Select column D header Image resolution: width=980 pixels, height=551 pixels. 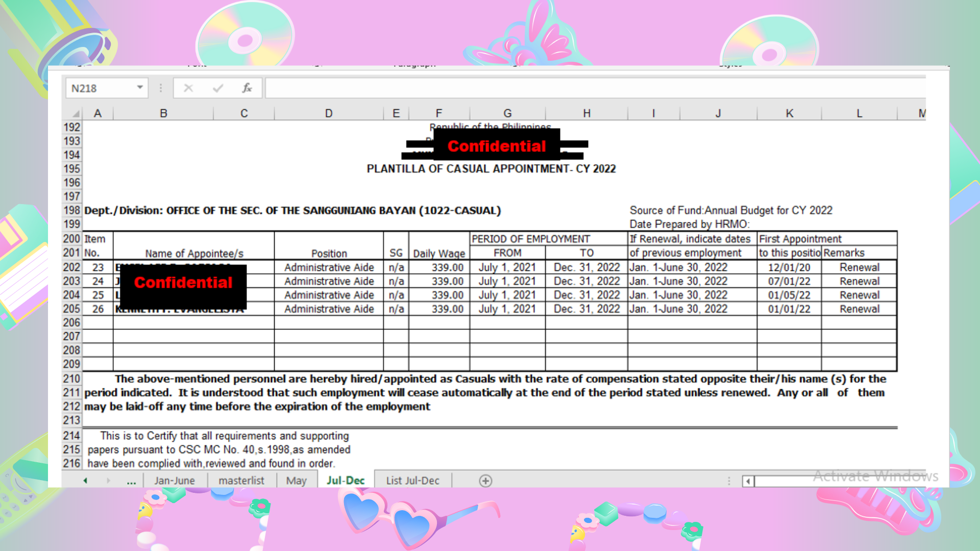tap(329, 113)
